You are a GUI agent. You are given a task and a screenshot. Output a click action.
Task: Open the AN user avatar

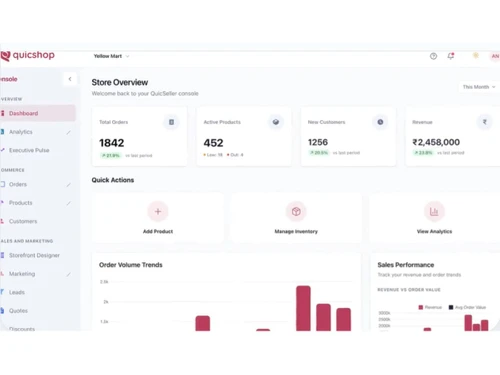[x=495, y=56]
